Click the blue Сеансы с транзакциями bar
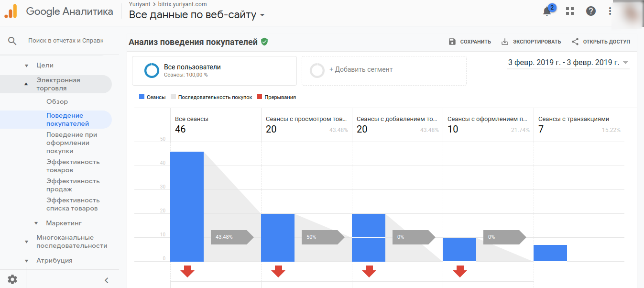This screenshot has height=288, width=644. pyautogui.click(x=550, y=253)
